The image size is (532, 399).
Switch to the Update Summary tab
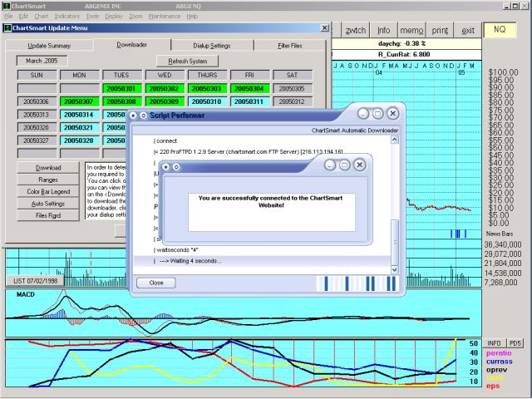(x=49, y=46)
